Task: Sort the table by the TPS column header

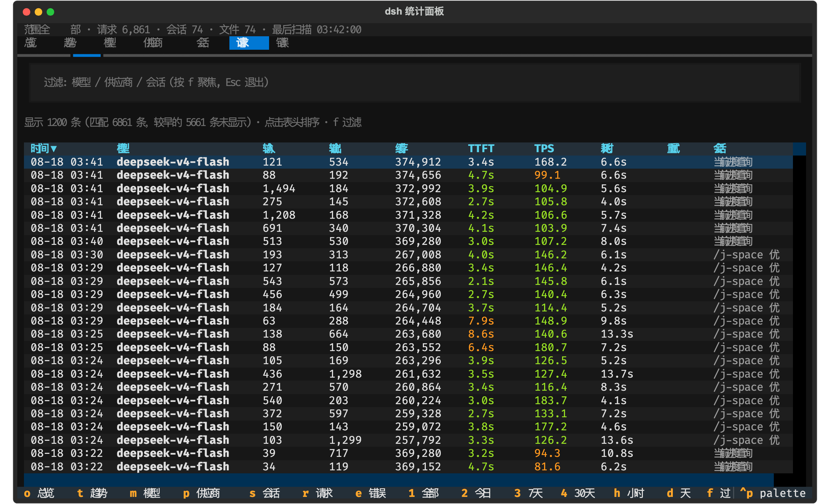Action: coord(544,149)
